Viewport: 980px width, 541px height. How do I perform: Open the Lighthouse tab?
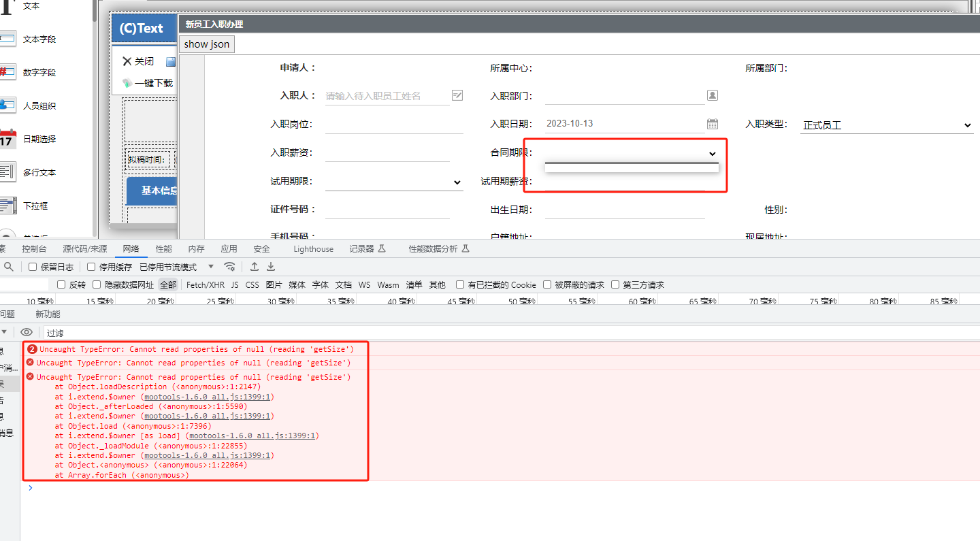pos(314,249)
